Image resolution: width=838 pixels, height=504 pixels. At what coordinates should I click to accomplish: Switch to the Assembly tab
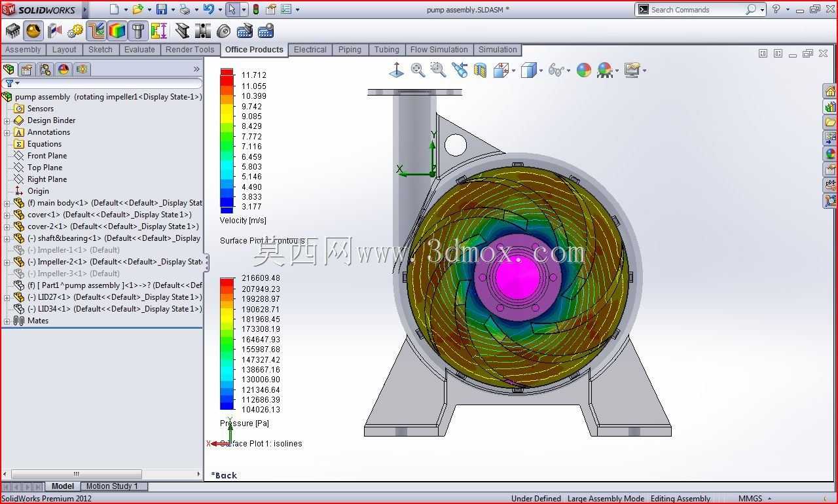click(23, 50)
